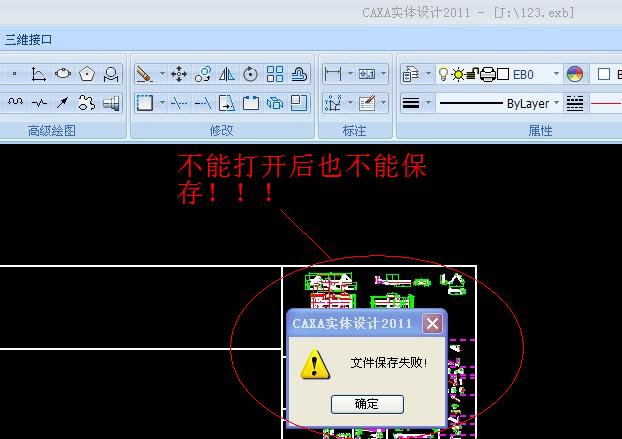Click the line weight icon

(411, 103)
